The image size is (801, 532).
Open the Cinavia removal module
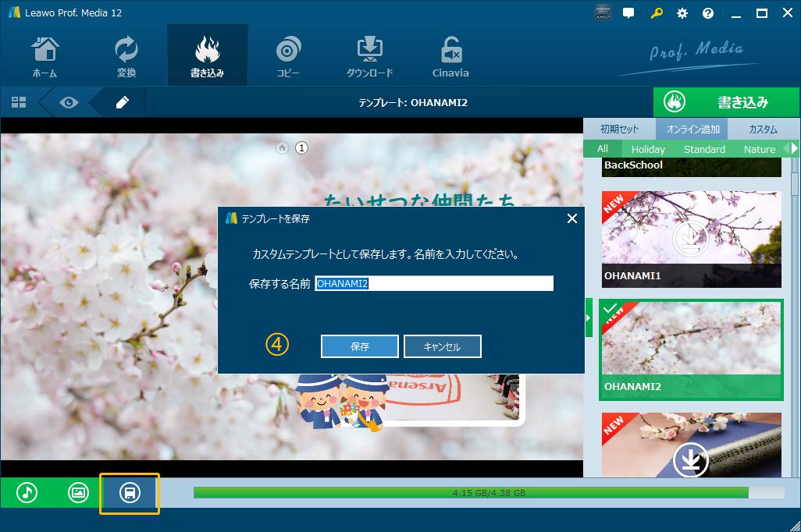(x=450, y=56)
